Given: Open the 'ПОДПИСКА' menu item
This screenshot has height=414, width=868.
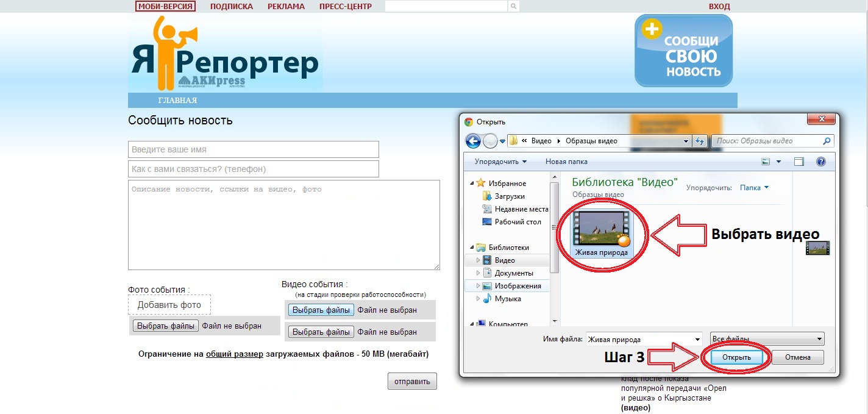Looking at the screenshot, I should 231,7.
